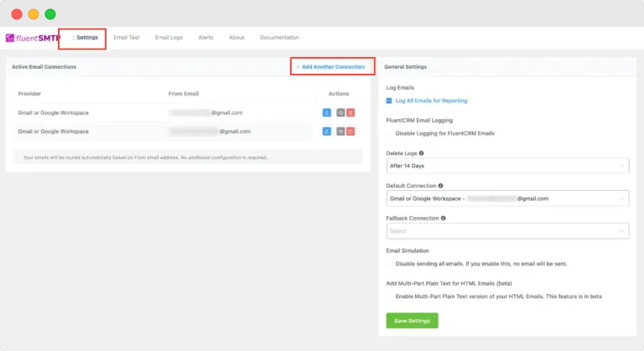644x351 pixels.
Task: Open the Delete Logs dropdown
Action: [x=506, y=167]
